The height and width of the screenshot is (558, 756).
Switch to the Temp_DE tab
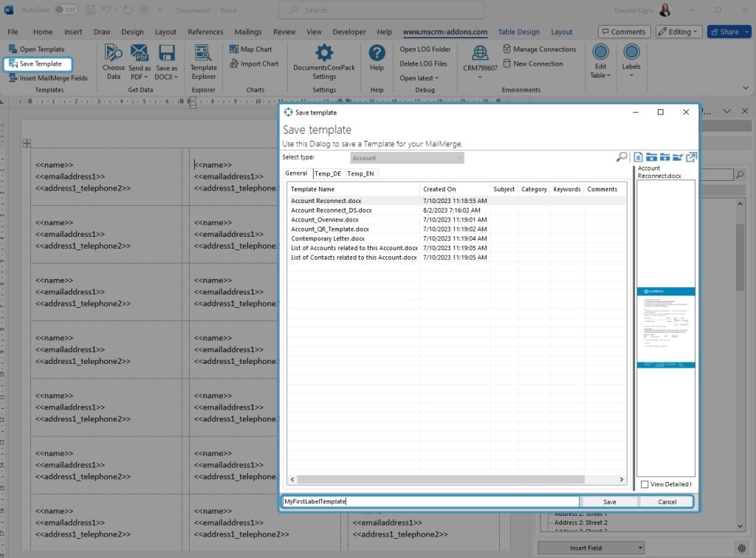(328, 173)
